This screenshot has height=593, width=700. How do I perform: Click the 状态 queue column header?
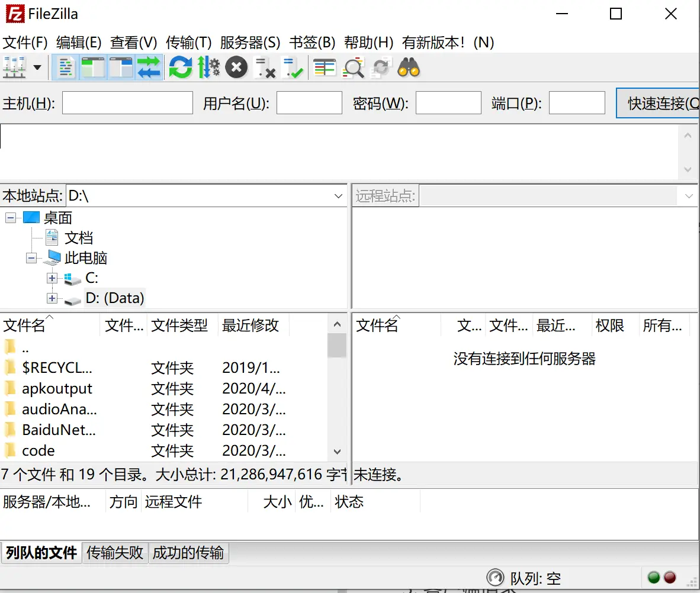(x=375, y=501)
